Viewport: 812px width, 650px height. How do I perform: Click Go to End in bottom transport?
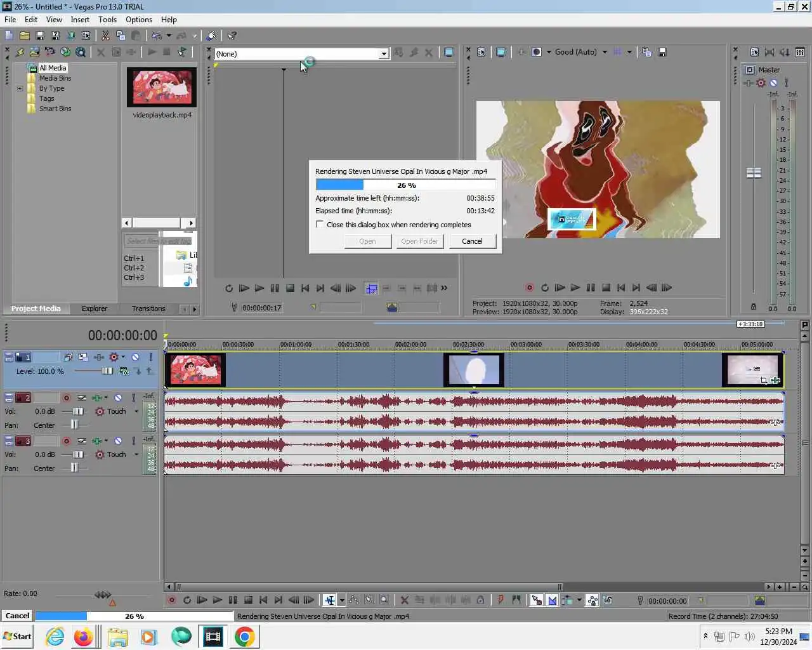tap(278, 600)
